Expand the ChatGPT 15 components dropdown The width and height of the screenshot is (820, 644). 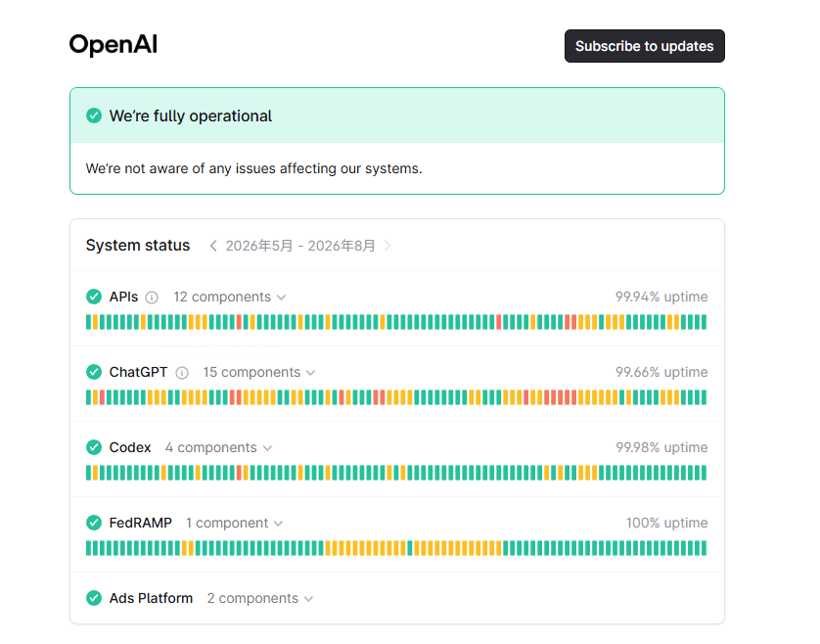click(x=259, y=373)
